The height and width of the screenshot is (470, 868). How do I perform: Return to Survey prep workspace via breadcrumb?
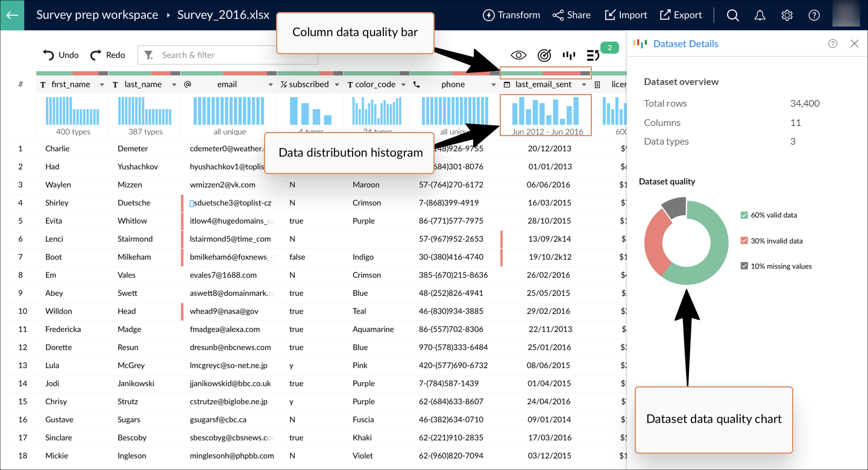[97, 14]
